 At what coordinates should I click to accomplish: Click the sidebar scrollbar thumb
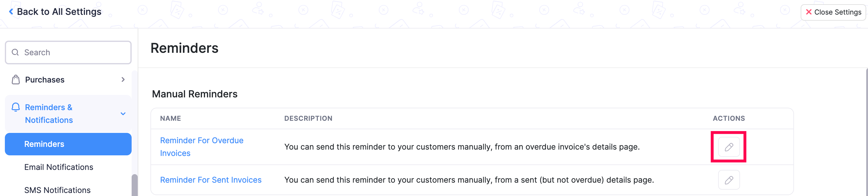tap(135, 182)
